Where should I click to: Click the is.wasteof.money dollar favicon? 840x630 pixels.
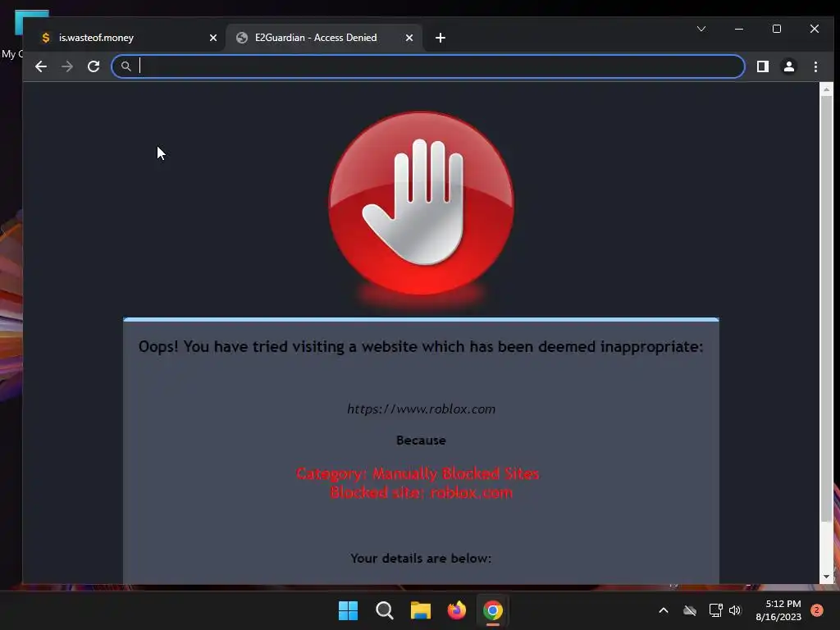tap(46, 38)
